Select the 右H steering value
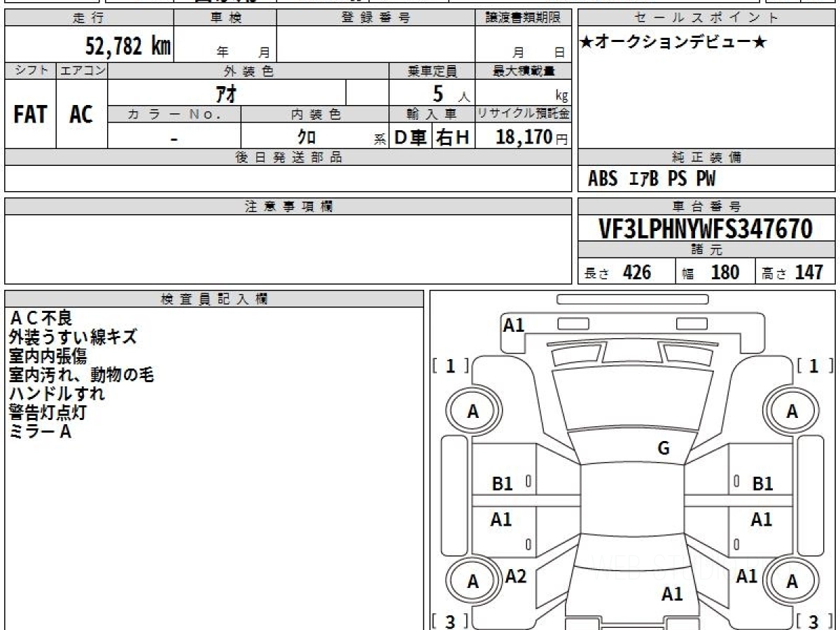 tap(454, 137)
